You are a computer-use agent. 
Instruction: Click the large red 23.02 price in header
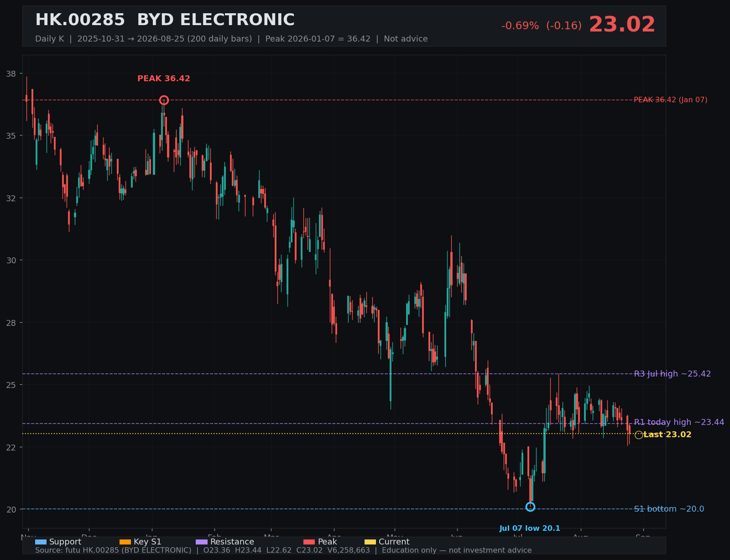pos(622,25)
